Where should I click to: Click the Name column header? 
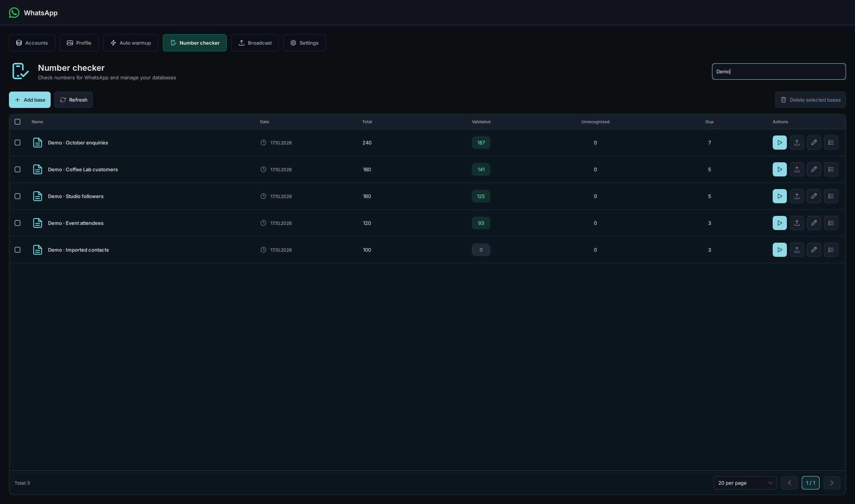tap(37, 122)
